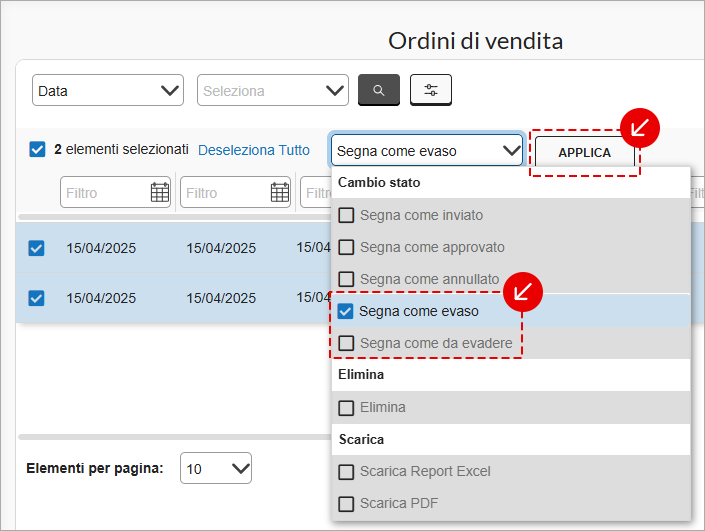Choose 'Scarica PDF' menu entry
705x531 pixels.
tap(511, 504)
